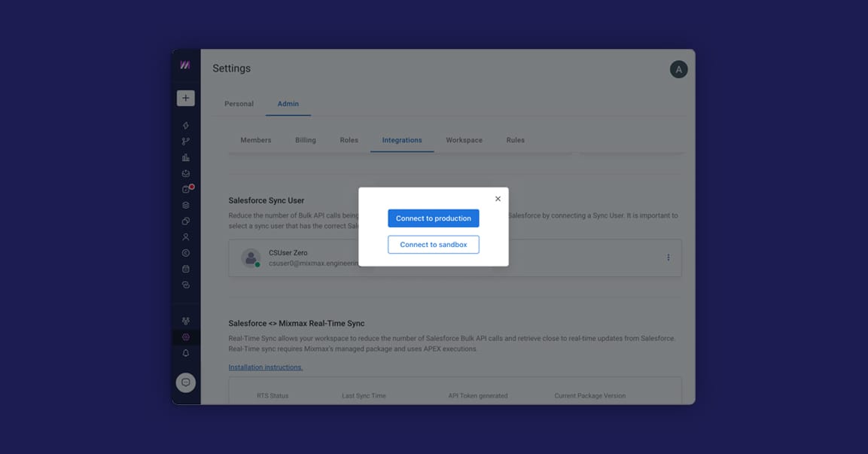Viewport: 868px width, 454px height.
Task: Click the plus compose button in the sidebar
Action: click(x=185, y=98)
